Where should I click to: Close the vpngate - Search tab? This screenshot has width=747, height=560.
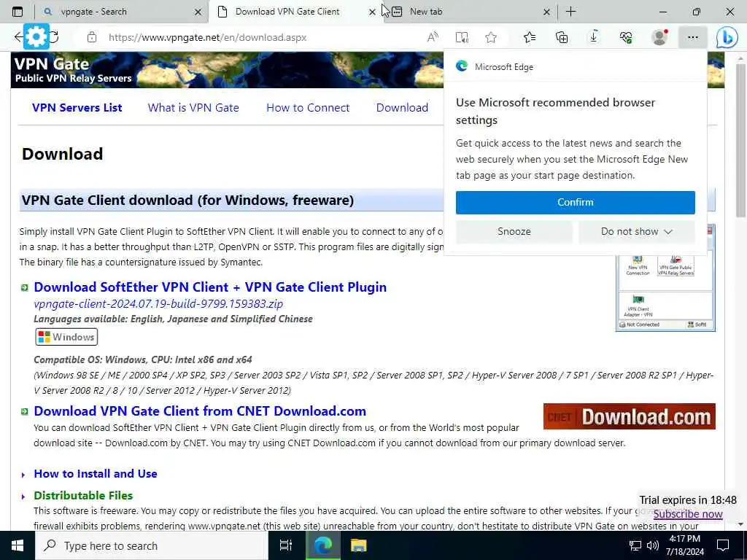[x=198, y=12]
